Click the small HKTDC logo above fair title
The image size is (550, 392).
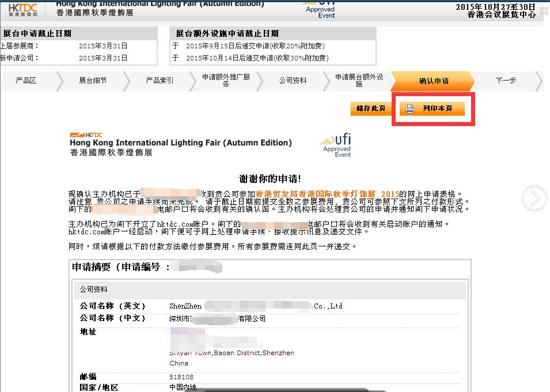tap(86, 135)
